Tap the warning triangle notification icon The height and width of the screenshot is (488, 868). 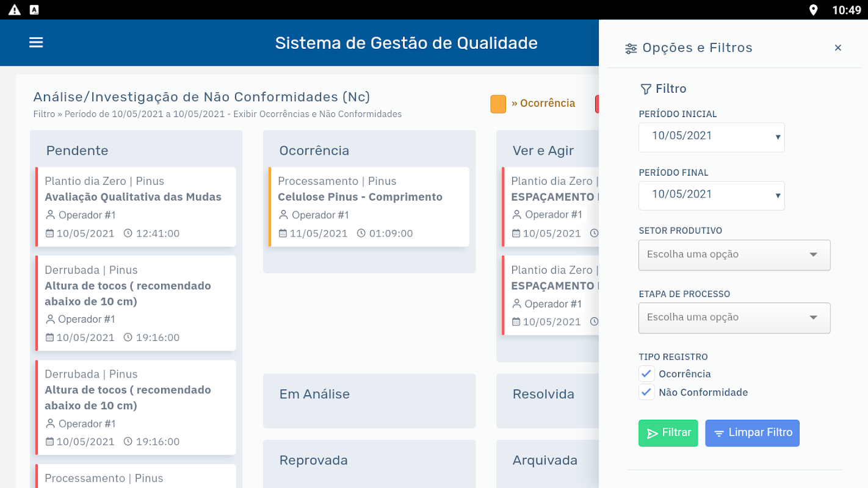(x=15, y=10)
